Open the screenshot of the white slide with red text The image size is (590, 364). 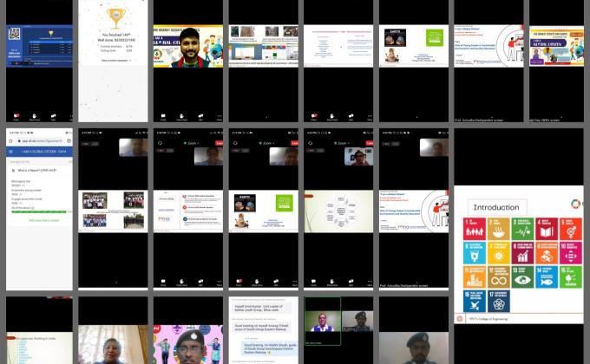click(x=338, y=46)
